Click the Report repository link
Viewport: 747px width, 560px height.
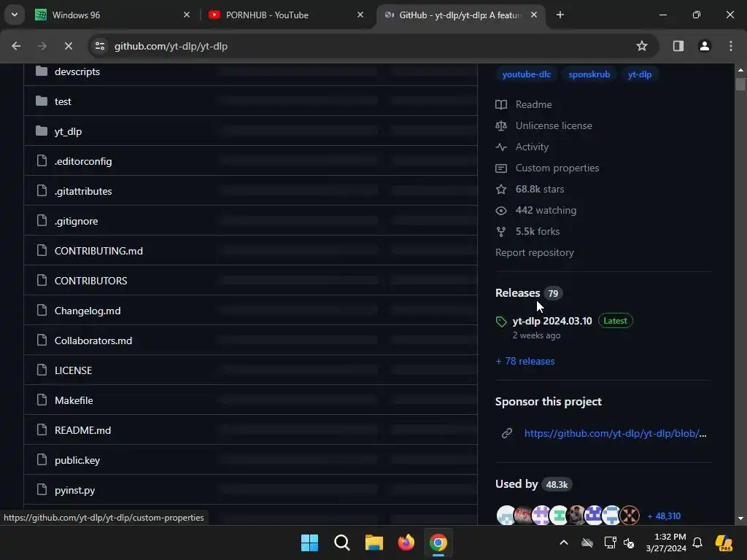click(x=535, y=252)
